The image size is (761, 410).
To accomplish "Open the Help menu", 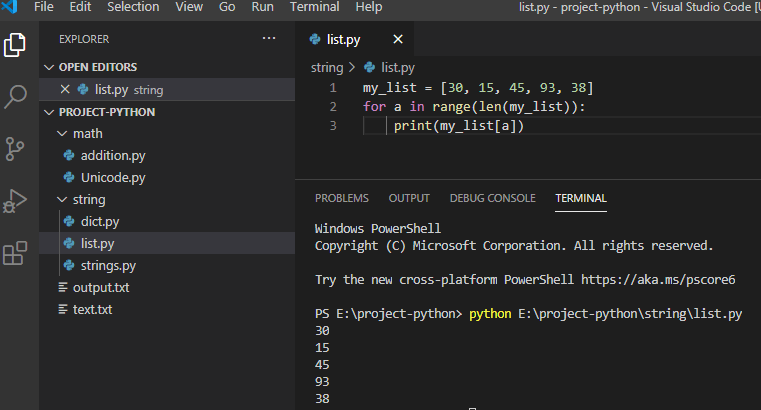I will [x=369, y=7].
